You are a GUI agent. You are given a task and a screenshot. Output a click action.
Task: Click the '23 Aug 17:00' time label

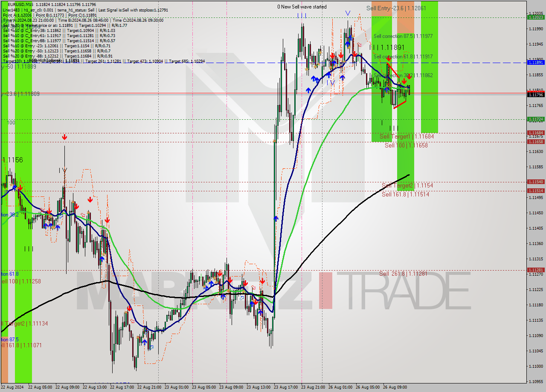tap(286, 387)
